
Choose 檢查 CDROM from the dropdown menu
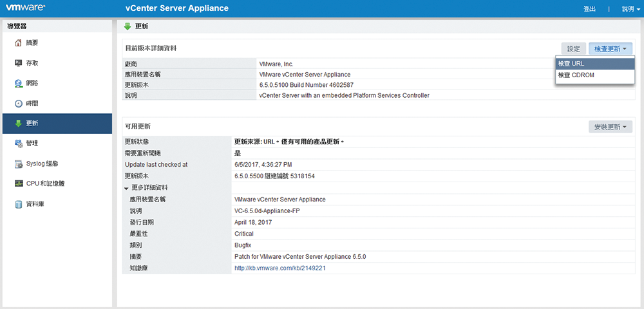click(595, 75)
